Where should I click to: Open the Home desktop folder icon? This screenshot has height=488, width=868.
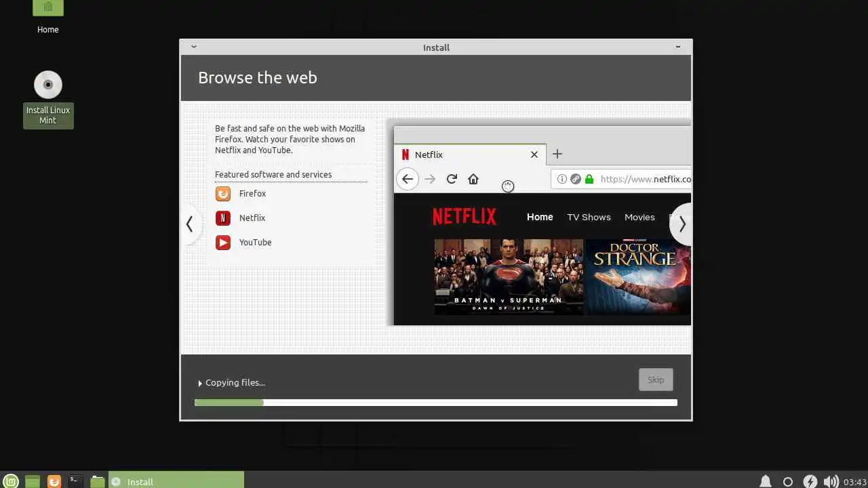pos(47,9)
